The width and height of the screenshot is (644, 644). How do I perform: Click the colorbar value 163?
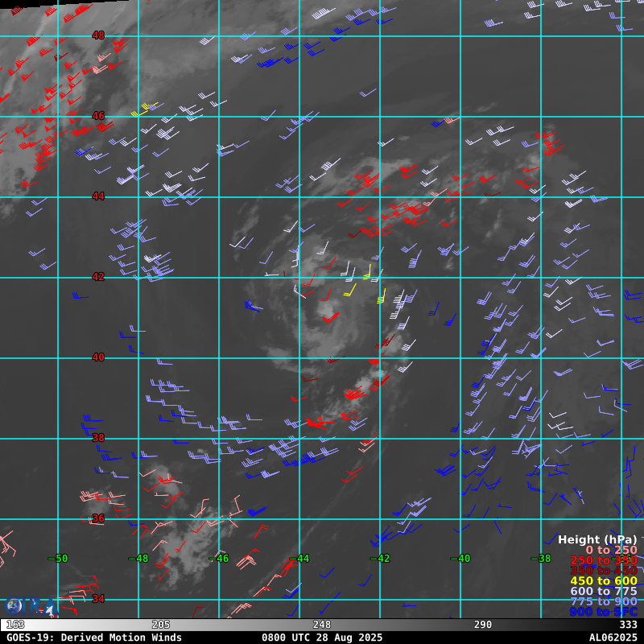(x=15, y=625)
